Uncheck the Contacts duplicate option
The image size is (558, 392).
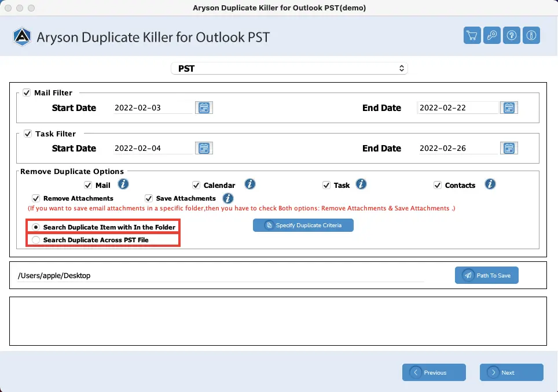pos(438,185)
